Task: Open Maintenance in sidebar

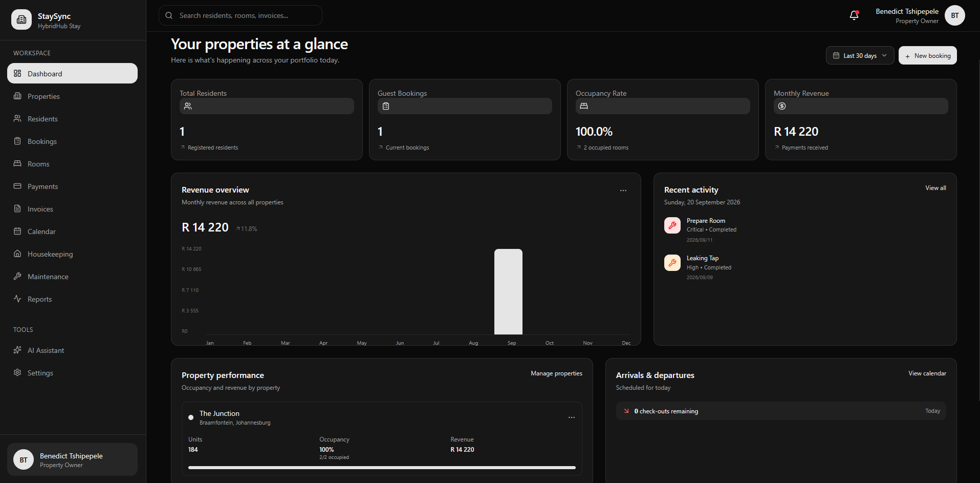Action: [72, 277]
